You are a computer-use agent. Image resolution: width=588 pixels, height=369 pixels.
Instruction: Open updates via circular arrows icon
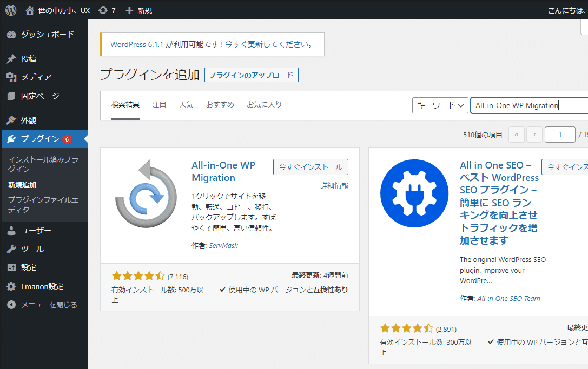tap(103, 10)
